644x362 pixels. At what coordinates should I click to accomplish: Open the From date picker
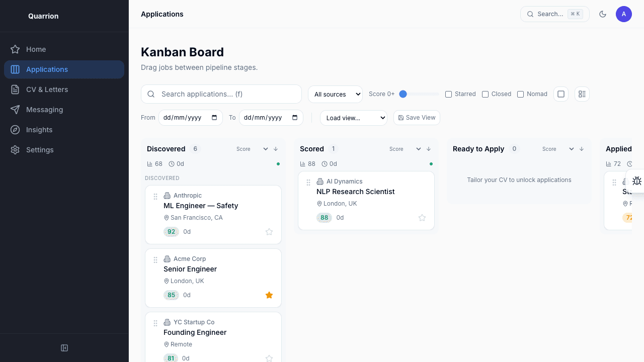point(190,118)
